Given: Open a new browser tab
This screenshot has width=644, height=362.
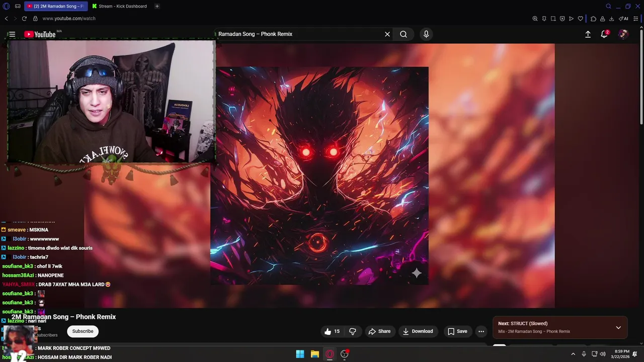Looking at the screenshot, I should coord(157,6).
